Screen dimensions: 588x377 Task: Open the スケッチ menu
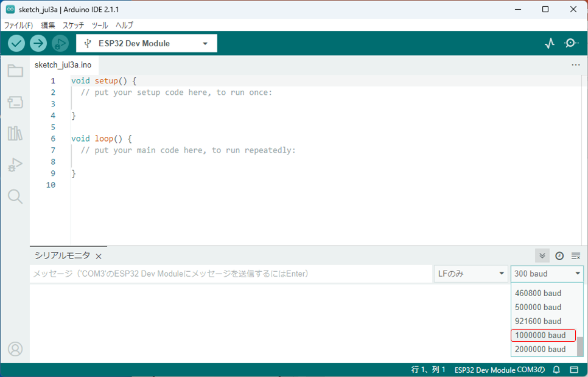73,25
